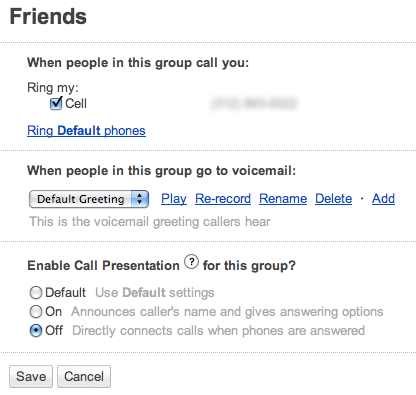
Task: Uncheck the Cell phone checkbox
Action: point(56,103)
